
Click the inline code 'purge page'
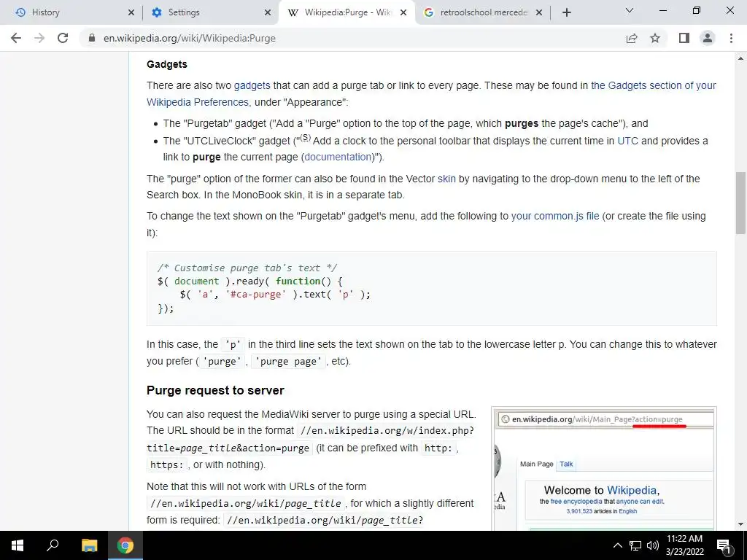288,362
